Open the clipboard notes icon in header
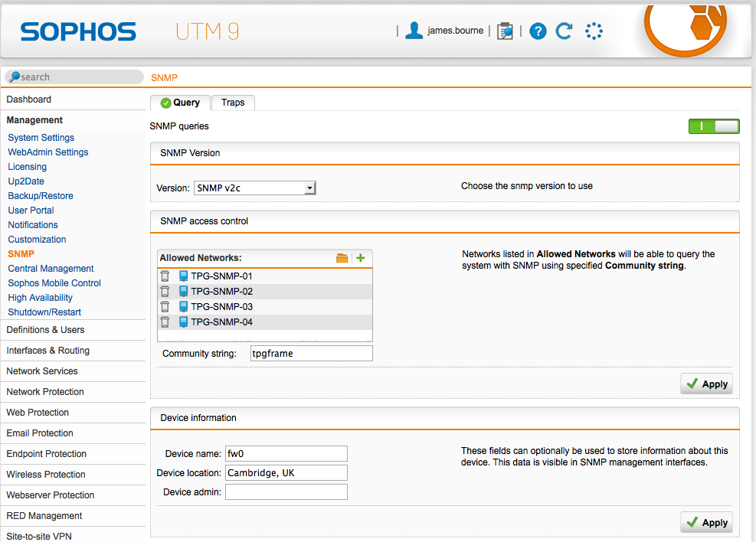Viewport: 756px width, 542px height. (x=505, y=31)
